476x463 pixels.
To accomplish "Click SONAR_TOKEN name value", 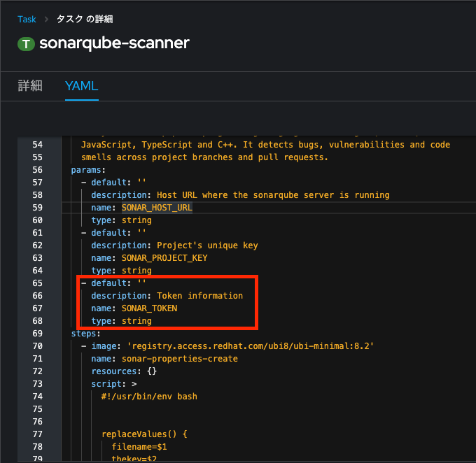I will [x=149, y=308].
